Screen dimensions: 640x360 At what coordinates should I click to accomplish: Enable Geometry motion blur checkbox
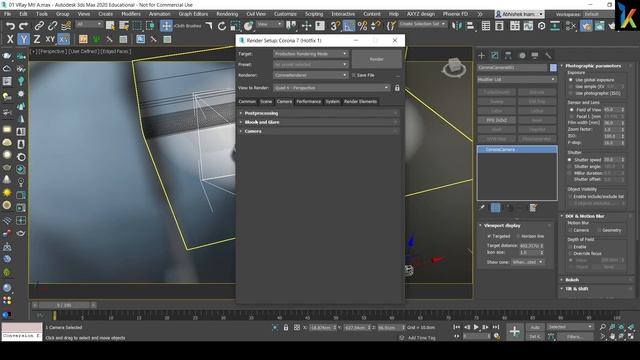point(599,230)
